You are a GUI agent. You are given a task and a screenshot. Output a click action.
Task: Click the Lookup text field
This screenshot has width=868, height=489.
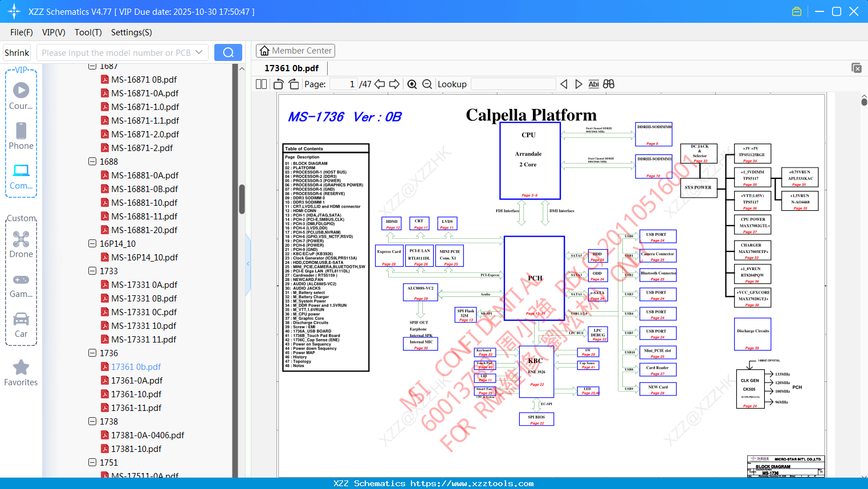pos(513,84)
